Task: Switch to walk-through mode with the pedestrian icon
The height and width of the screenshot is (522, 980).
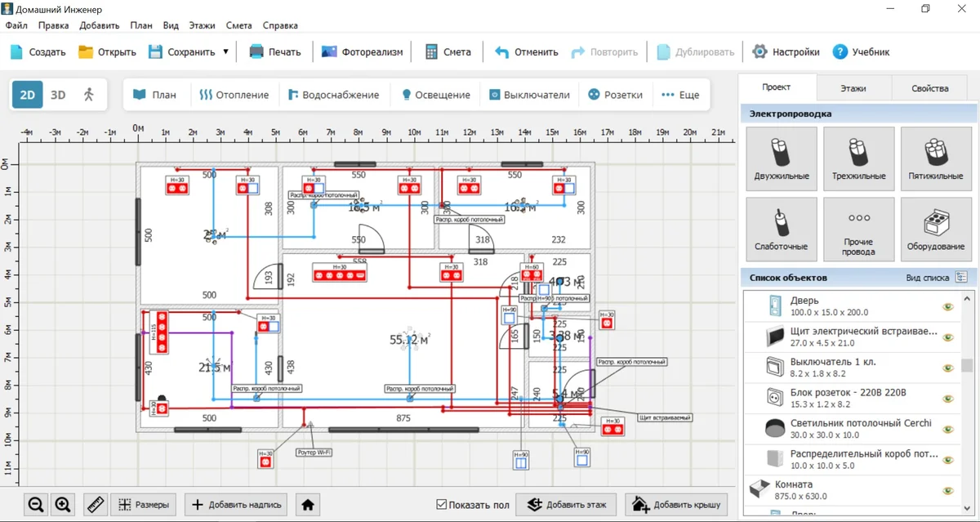Action: 89,95
